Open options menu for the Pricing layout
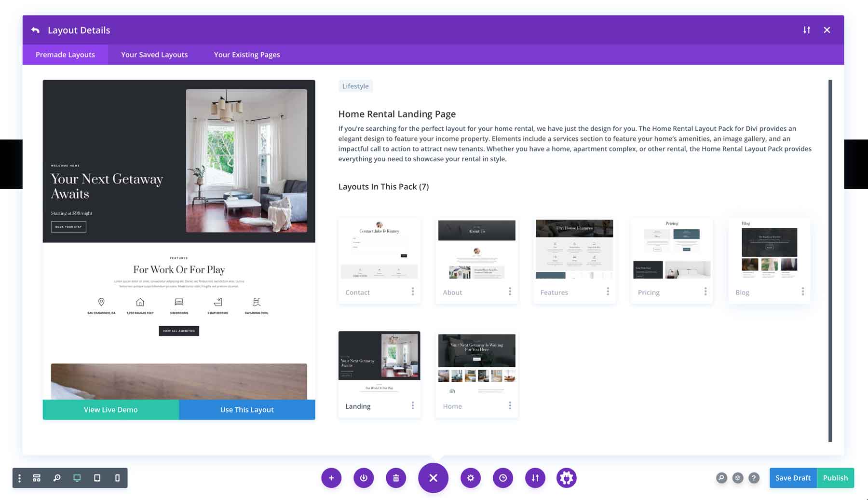Image resolution: width=868 pixels, height=500 pixels. (705, 292)
